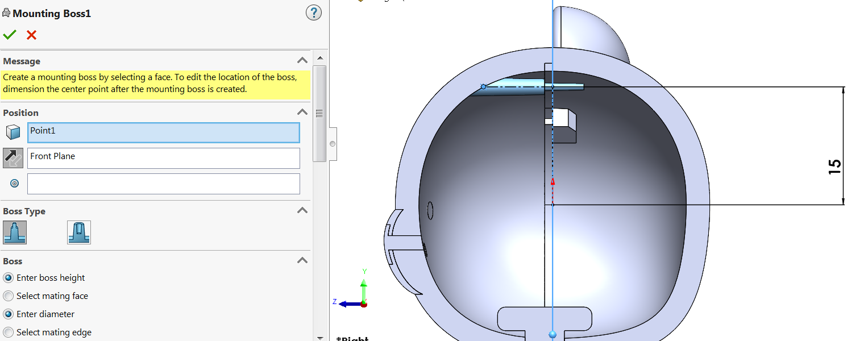Click the Boss section header
This screenshot has height=341, width=868.
[x=13, y=261]
